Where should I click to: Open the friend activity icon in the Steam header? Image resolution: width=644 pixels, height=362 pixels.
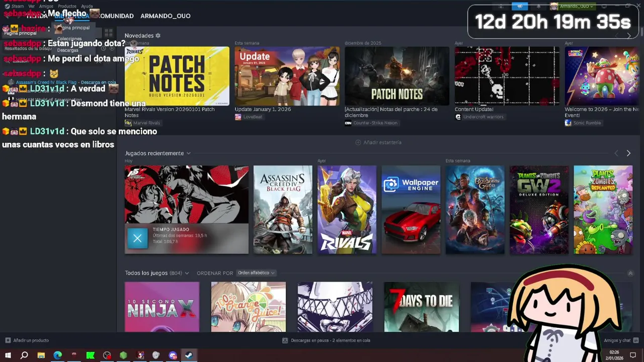tap(501, 6)
